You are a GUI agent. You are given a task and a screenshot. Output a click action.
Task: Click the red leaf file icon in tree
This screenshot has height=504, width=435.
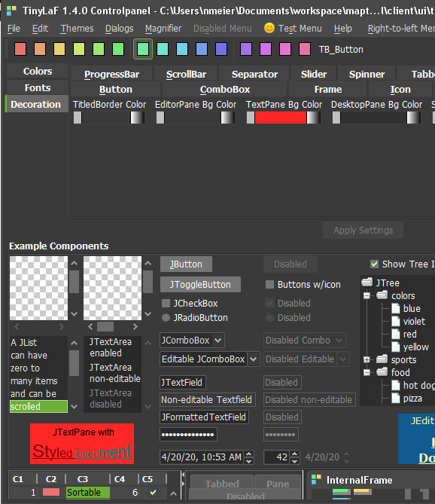[396, 334]
